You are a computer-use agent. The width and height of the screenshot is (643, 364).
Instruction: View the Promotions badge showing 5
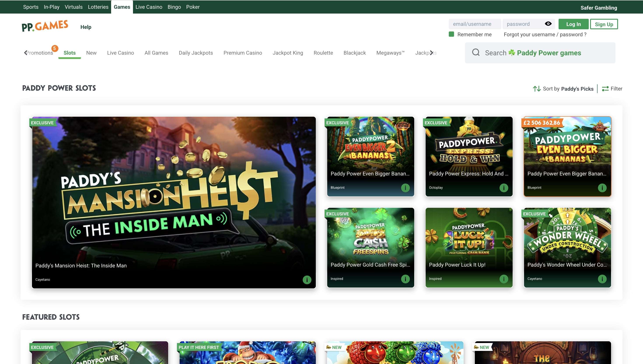click(55, 49)
